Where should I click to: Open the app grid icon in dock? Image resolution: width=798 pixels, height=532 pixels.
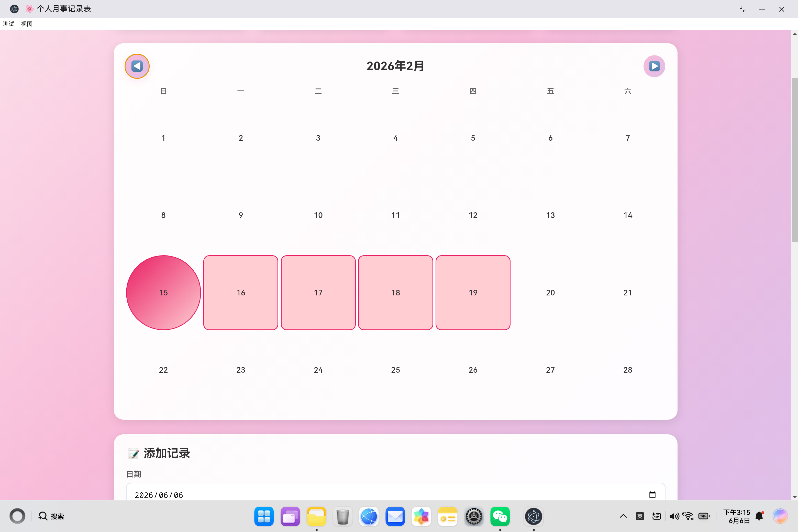[264, 516]
